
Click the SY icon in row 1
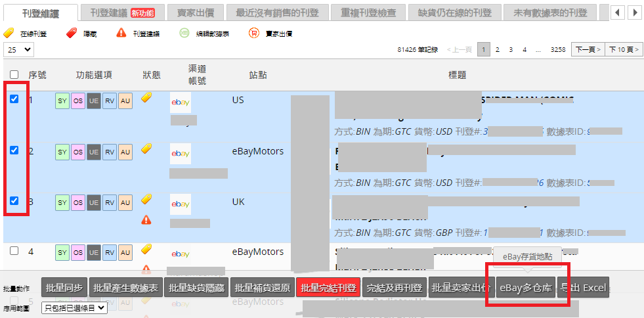62,102
